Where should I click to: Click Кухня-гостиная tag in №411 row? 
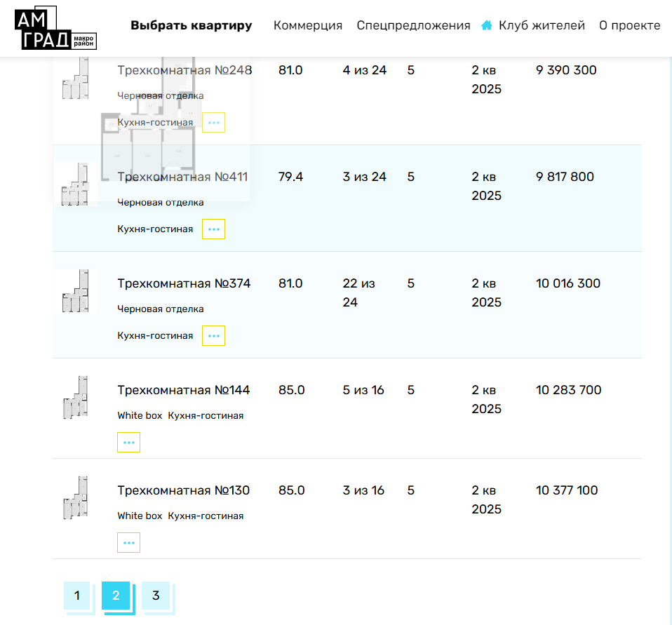click(x=155, y=229)
